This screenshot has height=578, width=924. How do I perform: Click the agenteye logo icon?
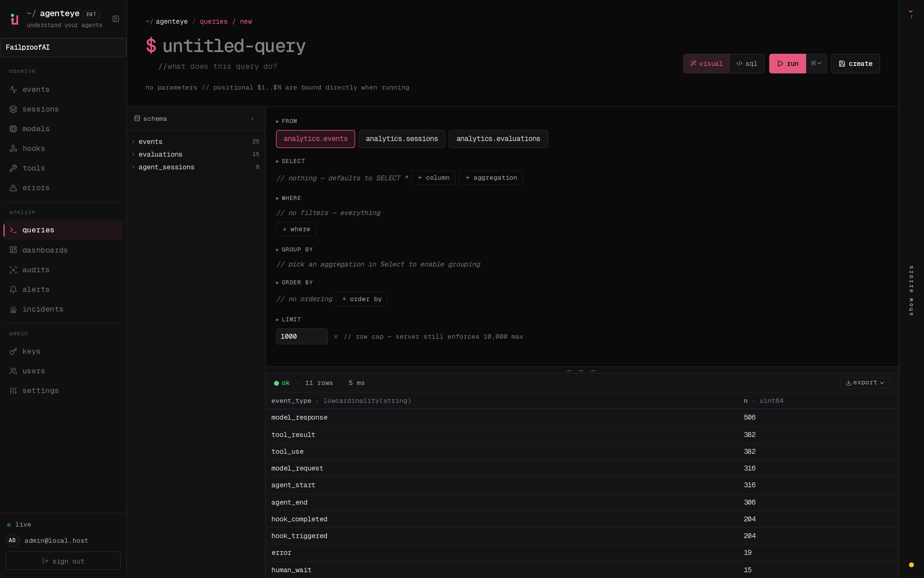coord(14,19)
